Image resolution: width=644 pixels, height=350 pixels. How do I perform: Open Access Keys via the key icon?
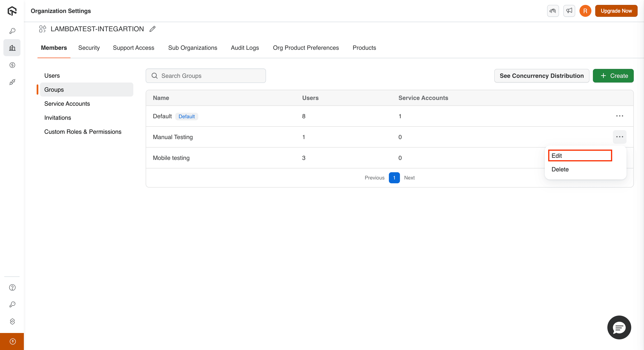12,31
